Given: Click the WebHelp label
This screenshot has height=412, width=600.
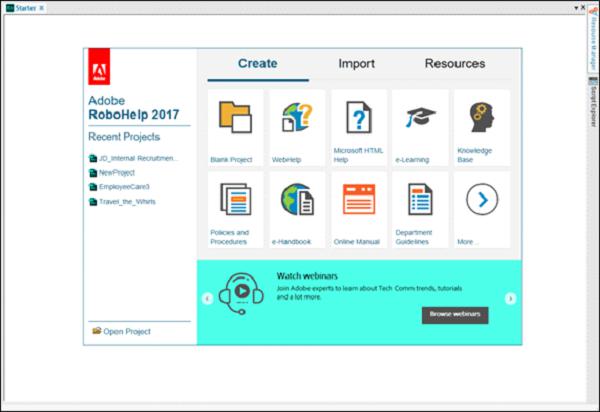Looking at the screenshot, I should (286, 160).
